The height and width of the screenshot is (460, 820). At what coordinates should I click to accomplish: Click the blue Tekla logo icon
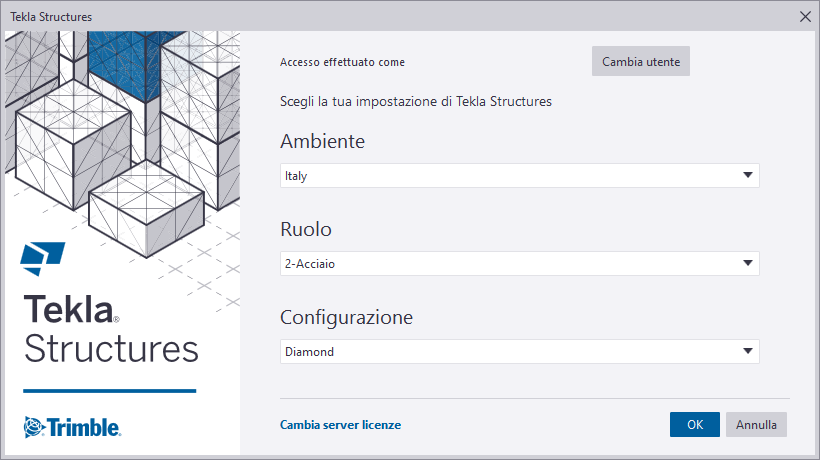pos(43,258)
